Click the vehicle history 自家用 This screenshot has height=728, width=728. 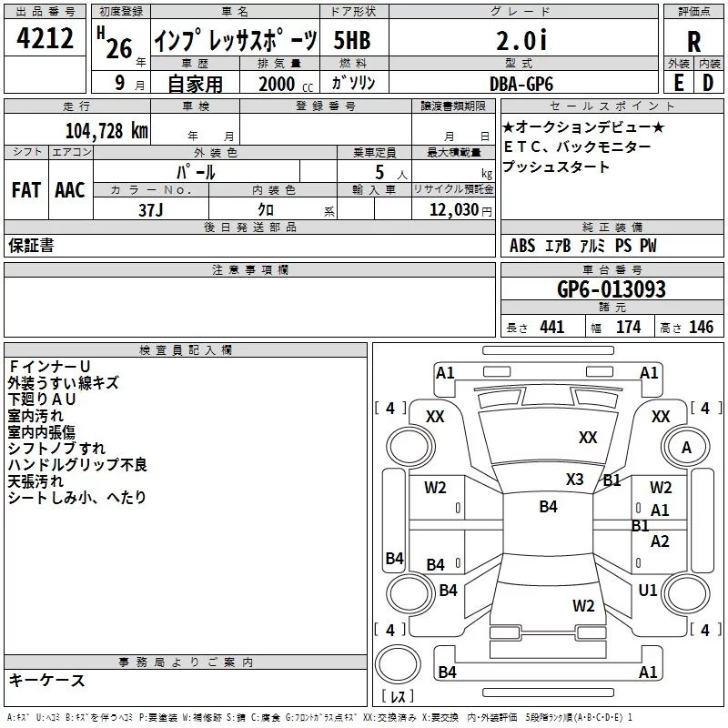(195, 84)
